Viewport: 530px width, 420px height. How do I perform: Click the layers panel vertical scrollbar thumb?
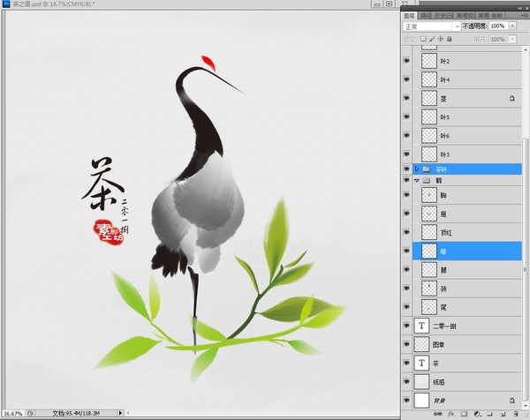tap(526, 268)
